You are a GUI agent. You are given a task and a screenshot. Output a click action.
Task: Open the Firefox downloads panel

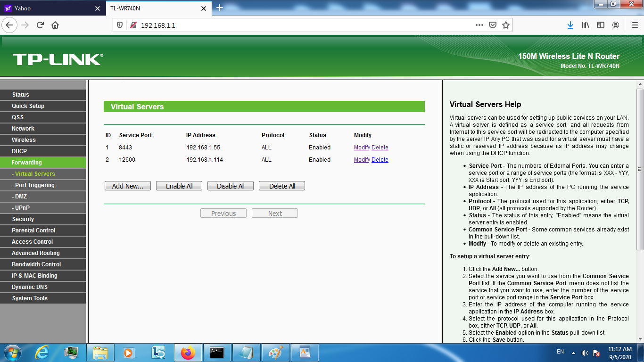tap(570, 25)
